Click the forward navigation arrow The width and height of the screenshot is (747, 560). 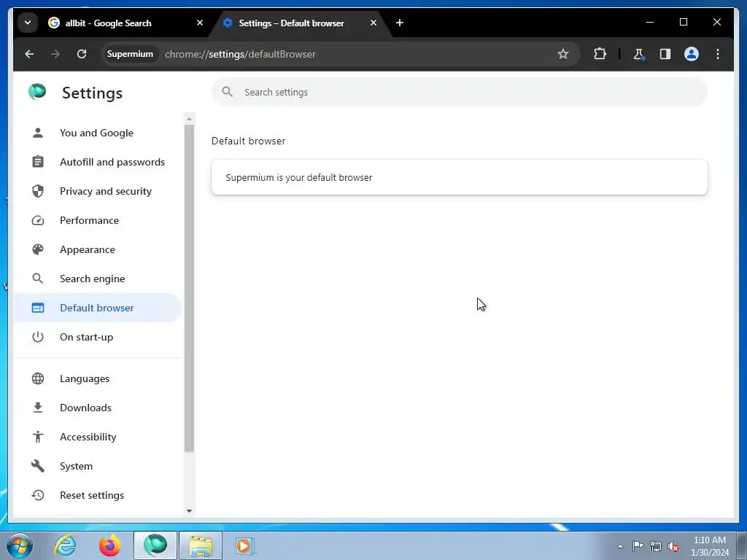pyautogui.click(x=55, y=54)
